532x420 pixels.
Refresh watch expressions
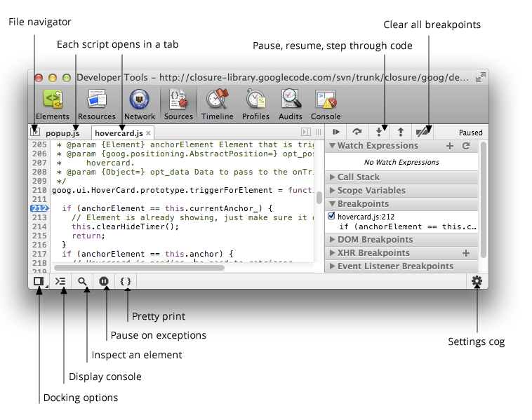click(x=466, y=146)
